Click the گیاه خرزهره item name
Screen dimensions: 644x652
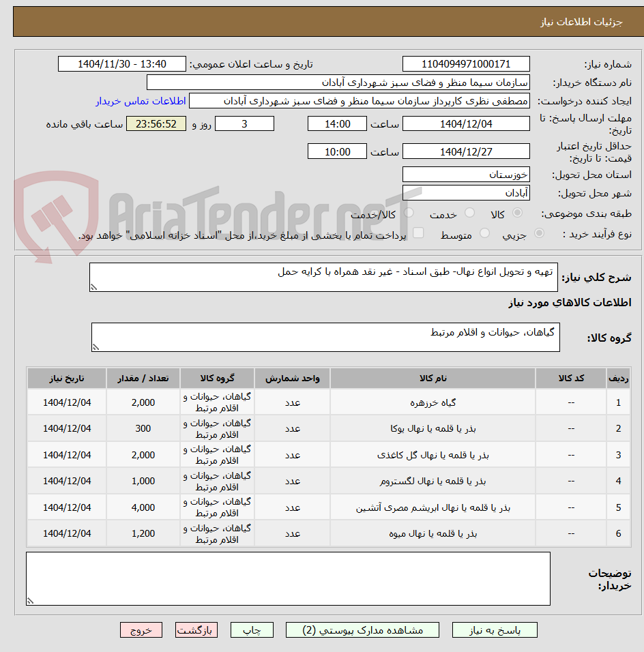tap(433, 402)
